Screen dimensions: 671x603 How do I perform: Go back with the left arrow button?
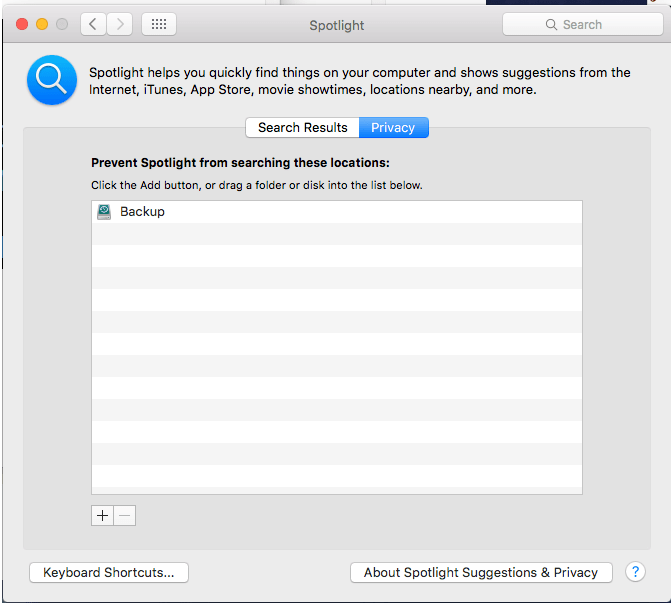(93, 24)
